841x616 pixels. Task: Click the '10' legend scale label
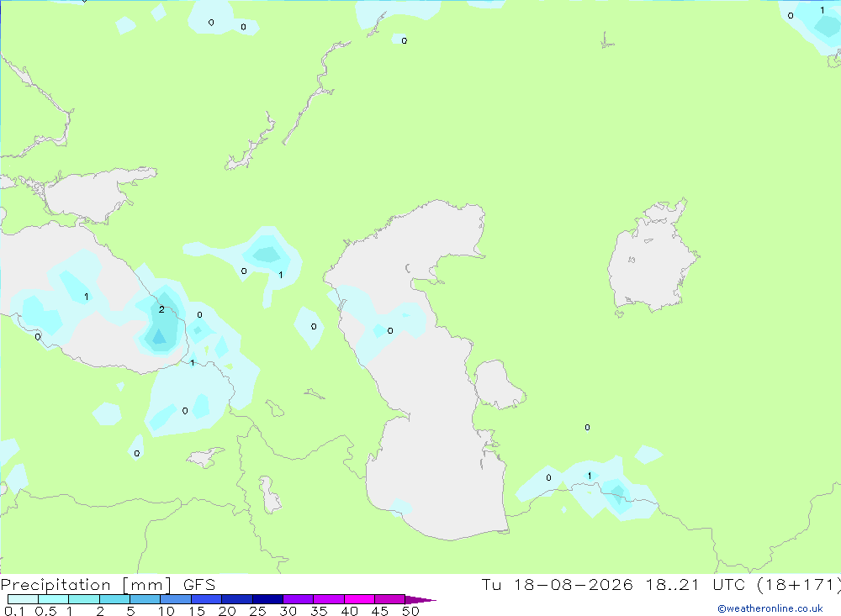click(x=167, y=611)
